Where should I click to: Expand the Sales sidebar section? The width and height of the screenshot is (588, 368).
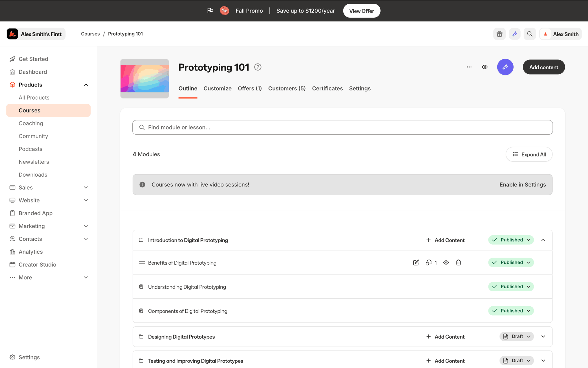(86, 187)
